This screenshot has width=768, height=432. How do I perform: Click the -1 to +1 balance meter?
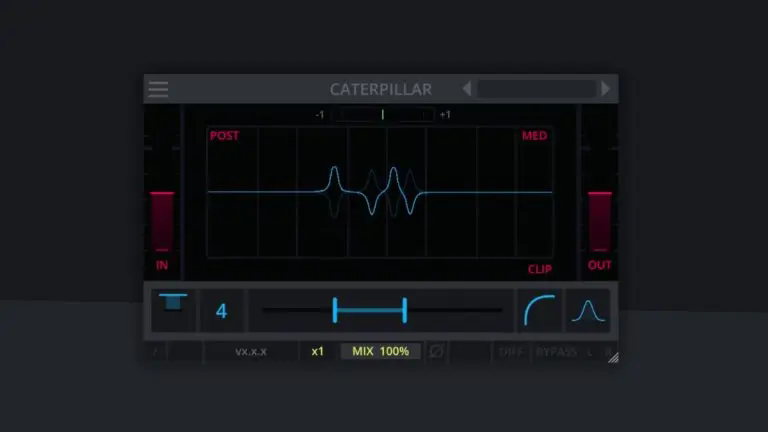(383, 115)
